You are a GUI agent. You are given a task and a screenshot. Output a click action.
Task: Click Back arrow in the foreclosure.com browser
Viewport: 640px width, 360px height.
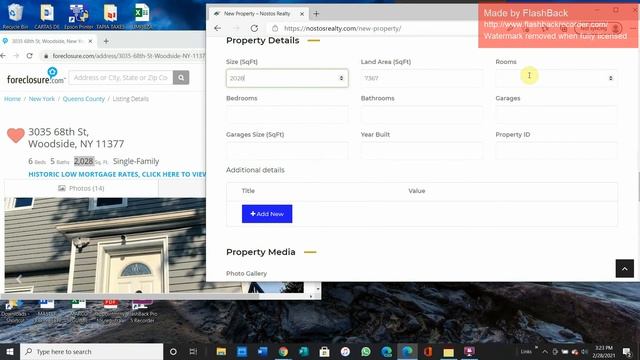(x=3, y=56)
